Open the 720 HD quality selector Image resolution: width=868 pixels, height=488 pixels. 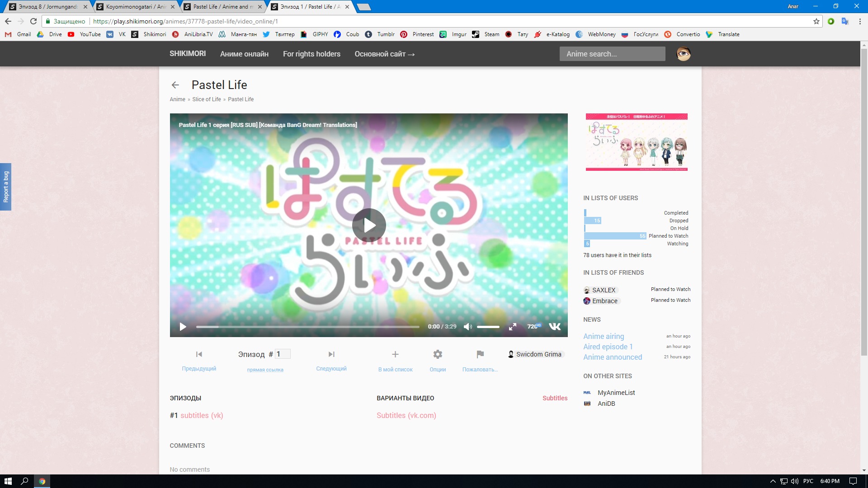(x=533, y=326)
